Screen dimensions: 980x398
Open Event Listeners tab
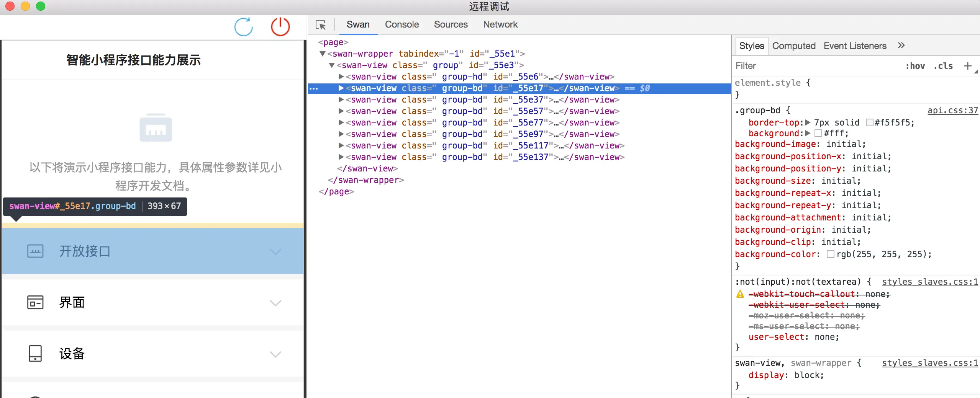[855, 46]
